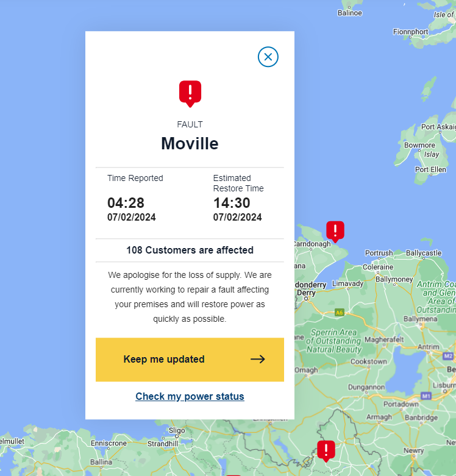Viewport: 456px width, 476px height.
Task: Click the red fault icon above Moville
Action: click(x=190, y=93)
